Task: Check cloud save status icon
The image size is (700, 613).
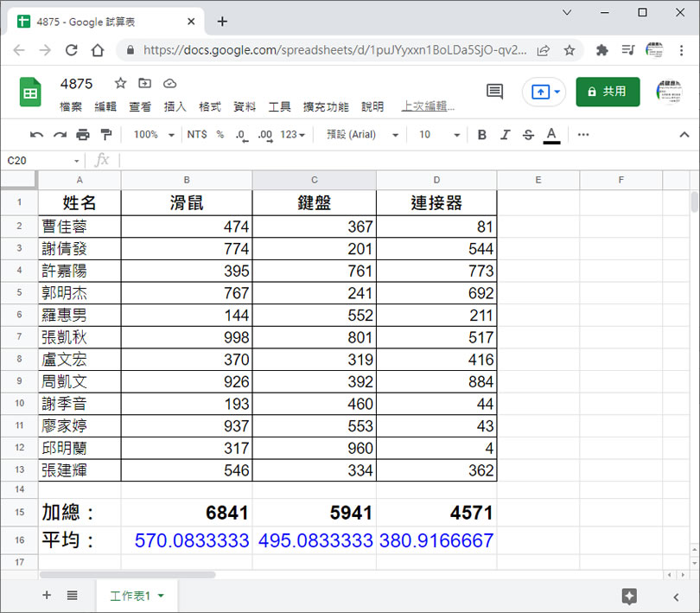Action: (169, 84)
